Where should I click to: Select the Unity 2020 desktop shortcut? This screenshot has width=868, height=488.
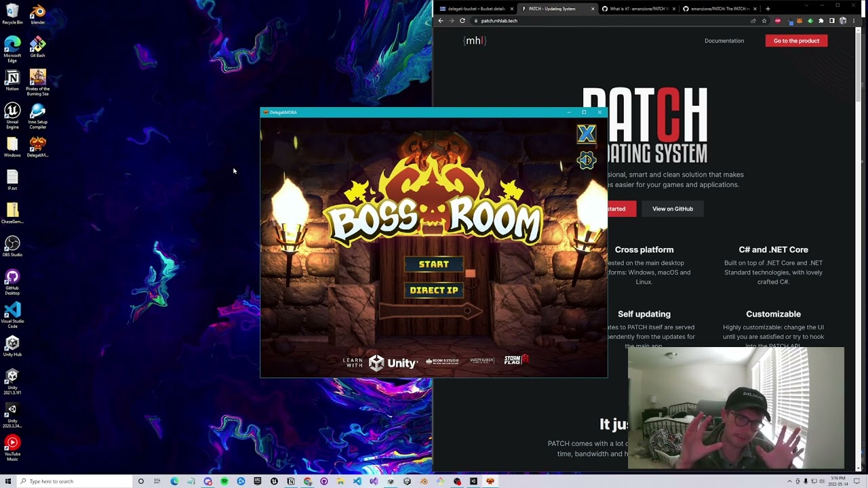click(x=12, y=415)
